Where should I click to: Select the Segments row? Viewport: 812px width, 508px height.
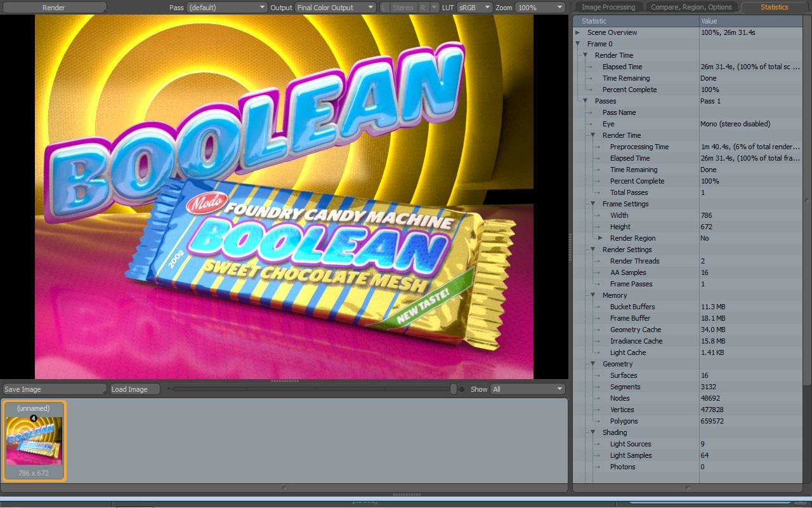[x=688, y=387]
